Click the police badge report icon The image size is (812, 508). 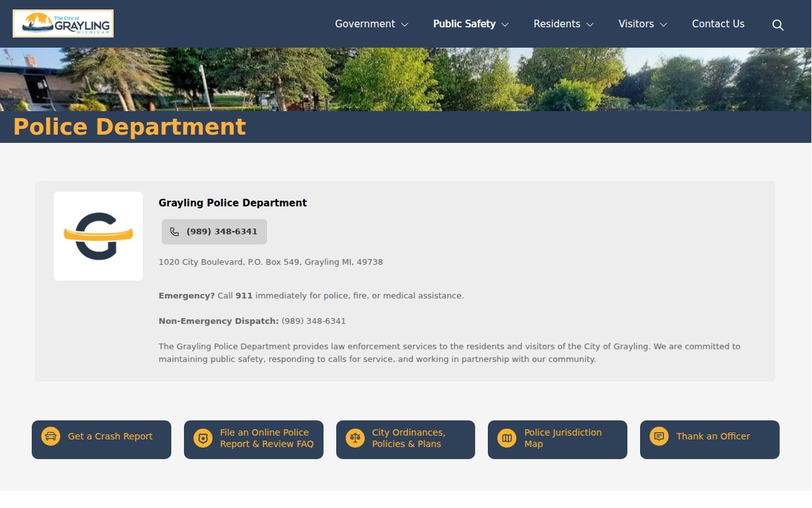pyautogui.click(x=203, y=438)
